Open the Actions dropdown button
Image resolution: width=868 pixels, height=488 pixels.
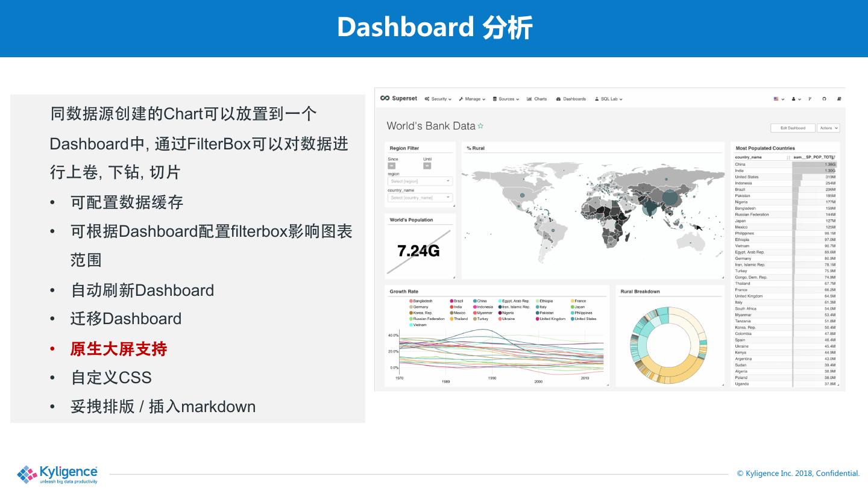828,128
